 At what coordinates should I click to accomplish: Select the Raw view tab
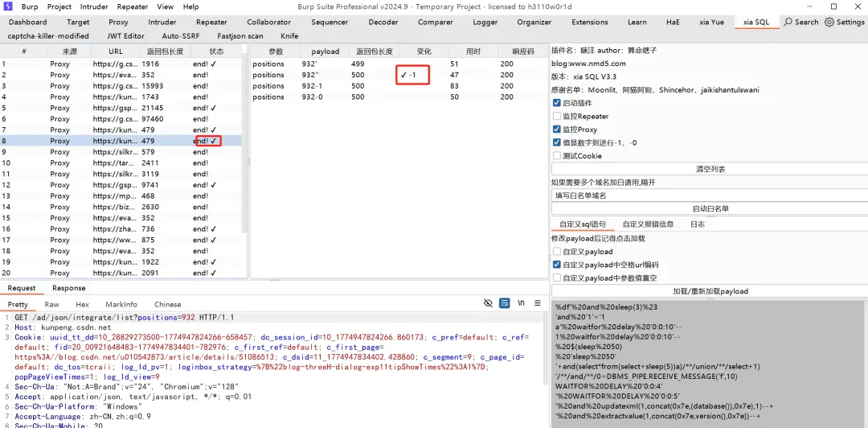click(51, 304)
